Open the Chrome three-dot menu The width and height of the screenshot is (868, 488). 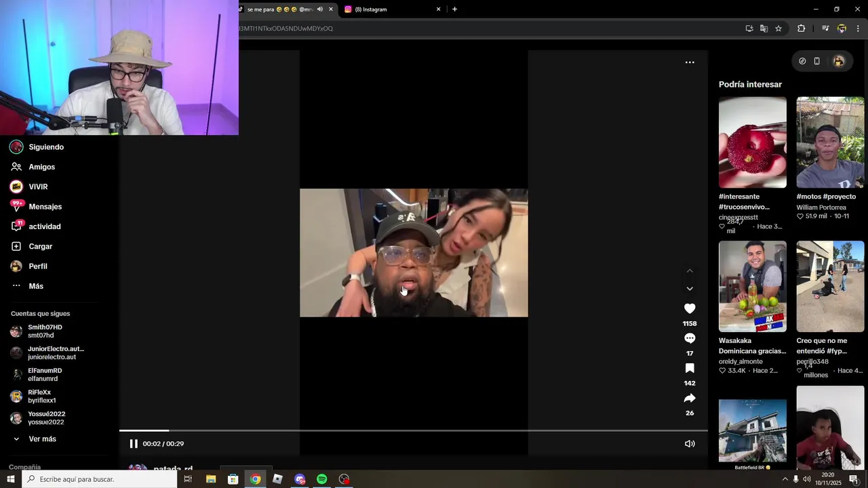(x=858, y=28)
